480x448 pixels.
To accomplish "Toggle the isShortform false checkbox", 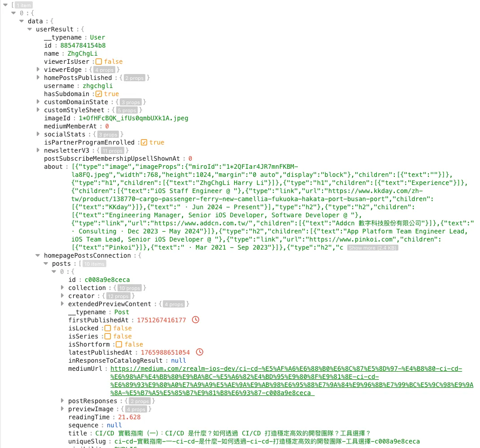I will pyautogui.click(x=119, y=344).
